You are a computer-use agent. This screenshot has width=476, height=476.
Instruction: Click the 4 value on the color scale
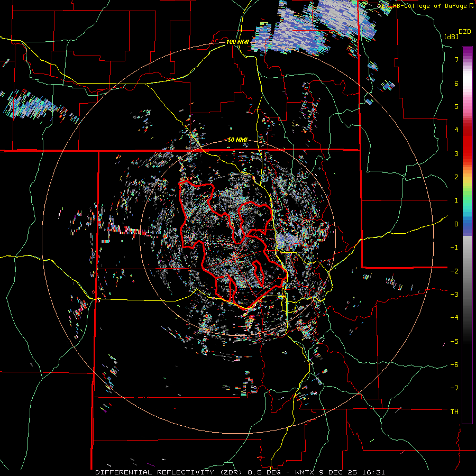[x=456, y=130]
